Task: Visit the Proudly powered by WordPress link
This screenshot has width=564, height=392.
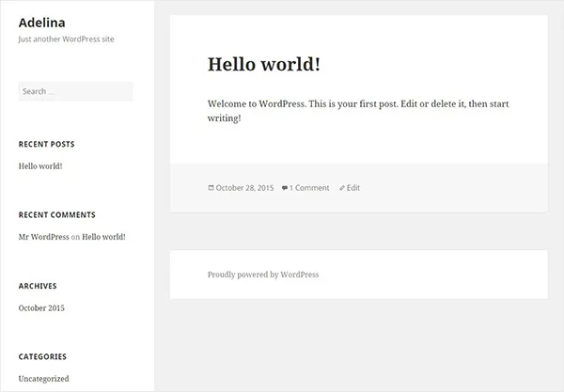Action: 263,274
